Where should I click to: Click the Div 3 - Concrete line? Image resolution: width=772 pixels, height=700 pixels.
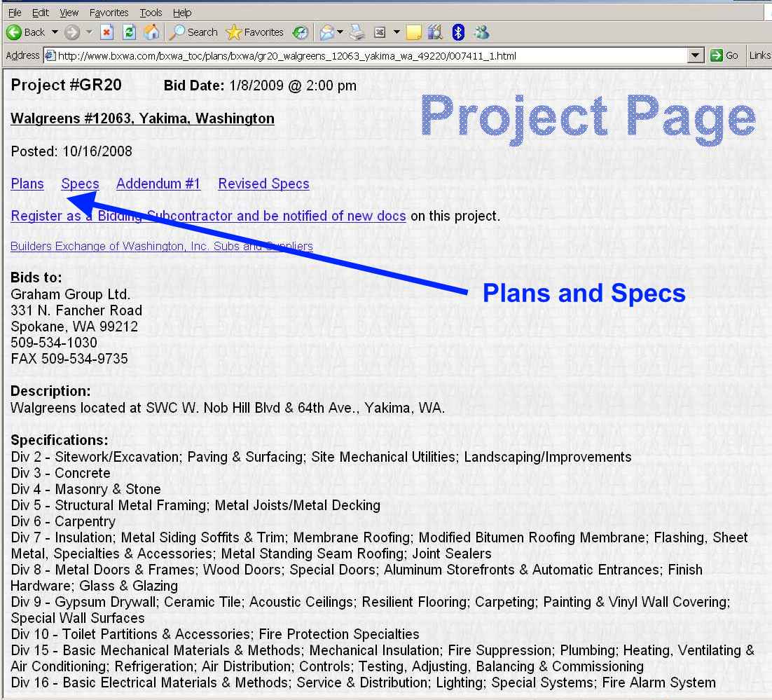pos(60,474)
